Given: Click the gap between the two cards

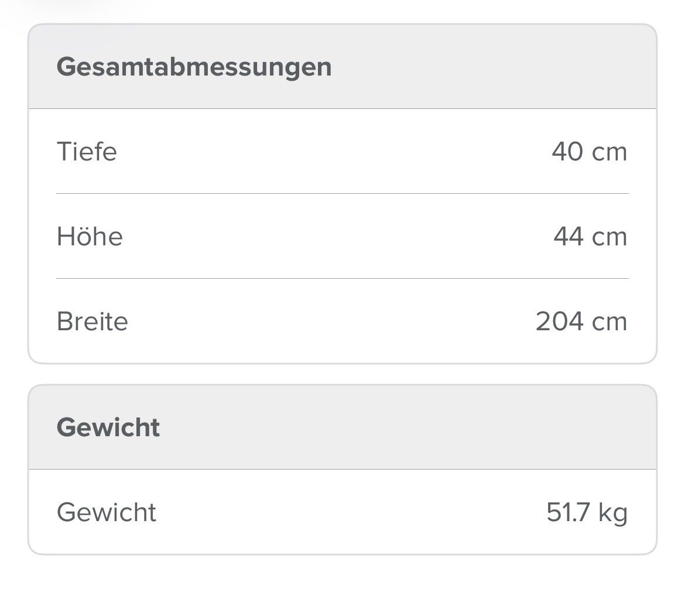Looking at the screenshot, I should click(x=342, y=374).
